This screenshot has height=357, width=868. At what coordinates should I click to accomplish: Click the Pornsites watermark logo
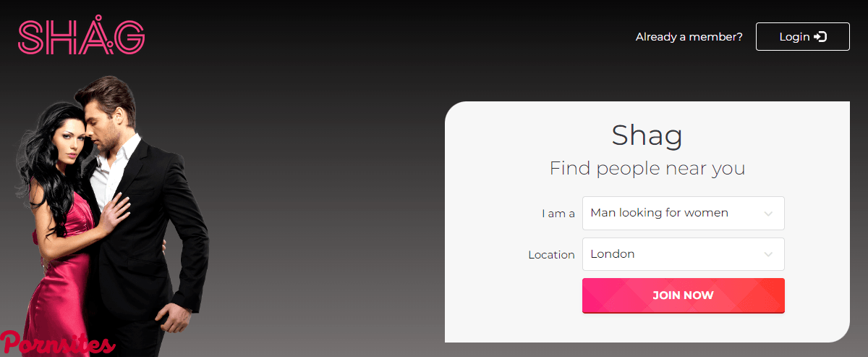tap(57, 343)
